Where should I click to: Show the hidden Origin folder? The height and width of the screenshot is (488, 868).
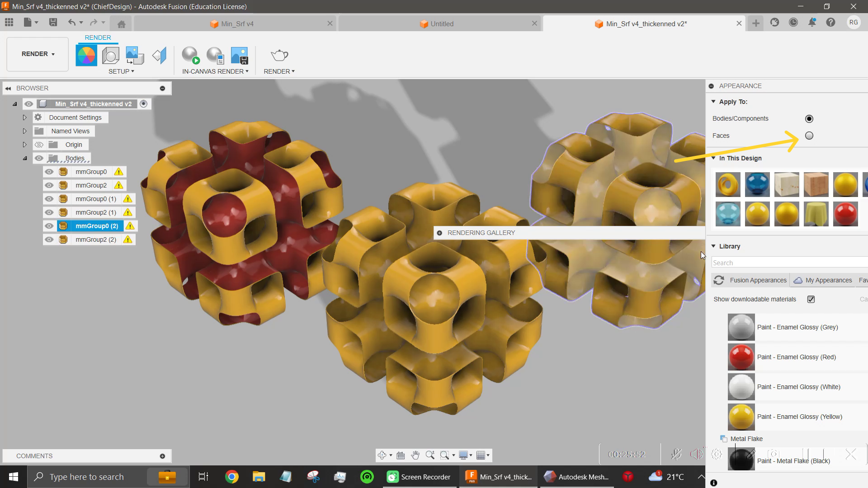coord(39,145)
